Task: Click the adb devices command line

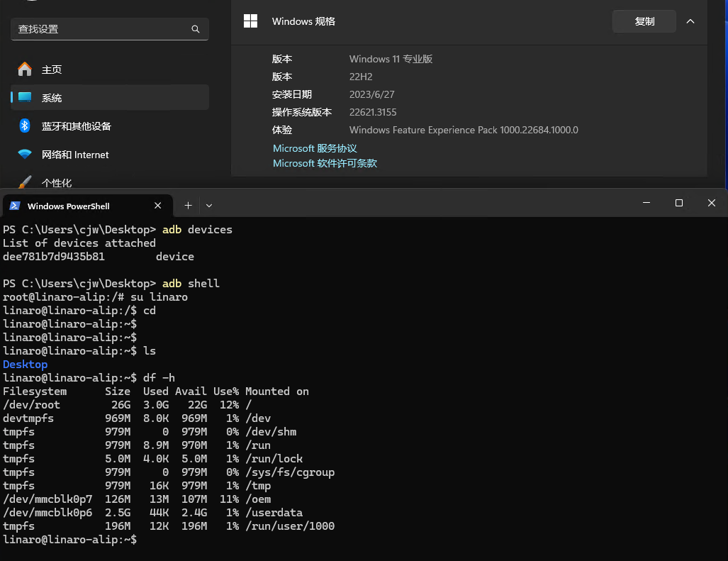Action: (x=118, y=229)
